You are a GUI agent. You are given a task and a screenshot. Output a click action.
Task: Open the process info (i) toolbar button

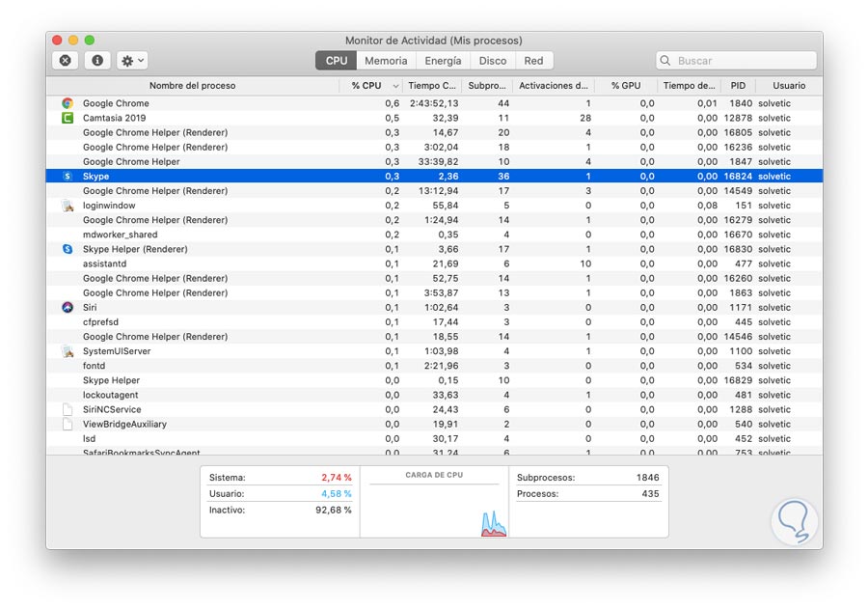pos(97,61)
